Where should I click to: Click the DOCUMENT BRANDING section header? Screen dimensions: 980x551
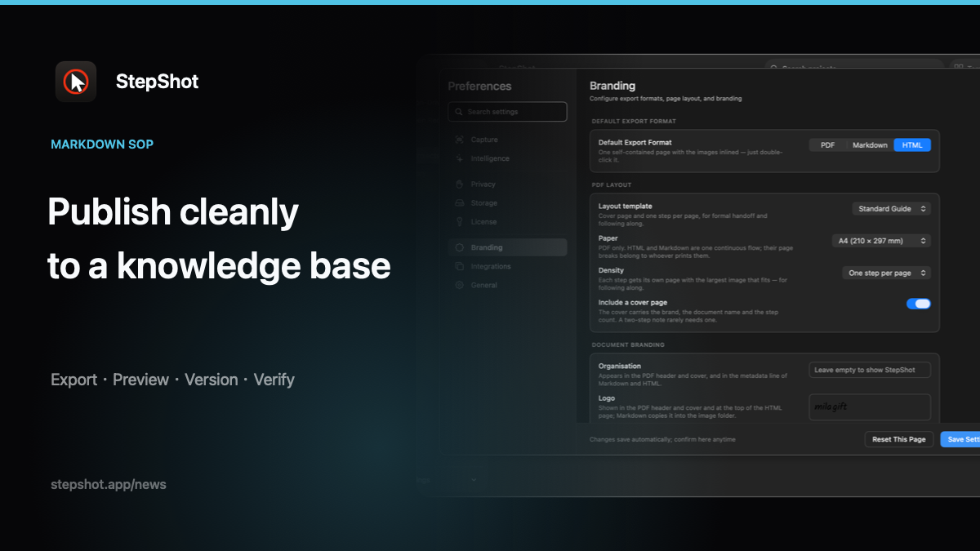[x=628, y=344]
